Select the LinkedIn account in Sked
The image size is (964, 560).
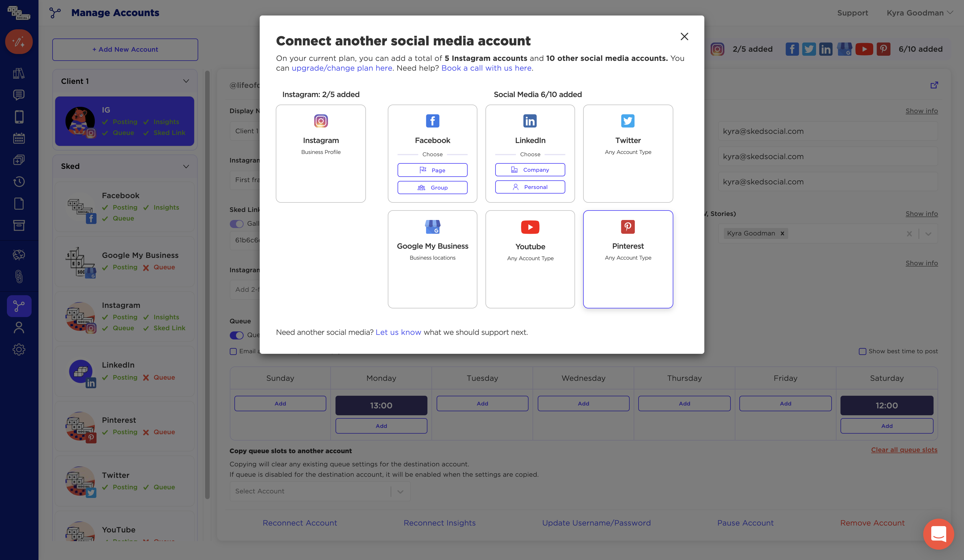point(125,371)
